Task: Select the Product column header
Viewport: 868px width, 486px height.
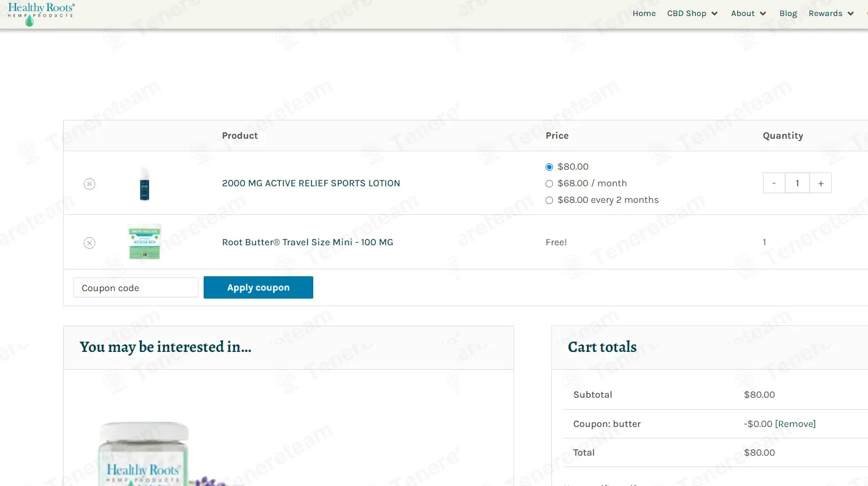Action: point(240,136)
